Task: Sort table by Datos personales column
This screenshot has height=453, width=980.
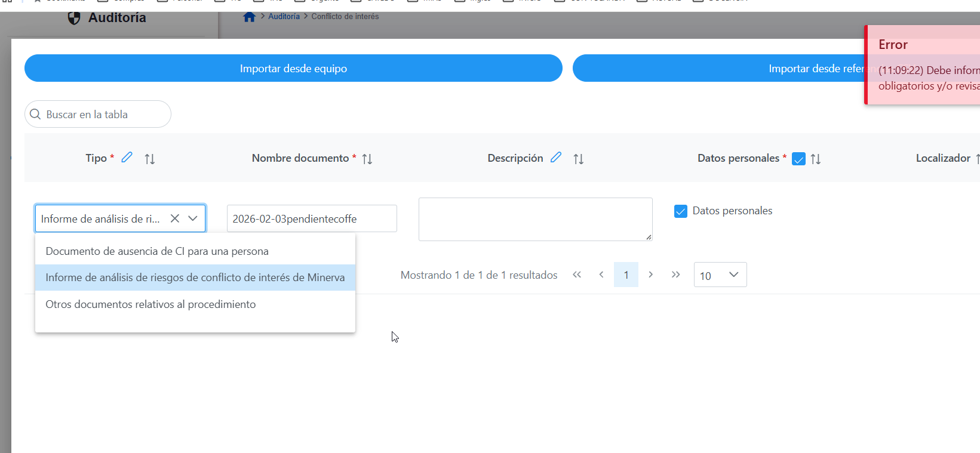Action: 816,159
